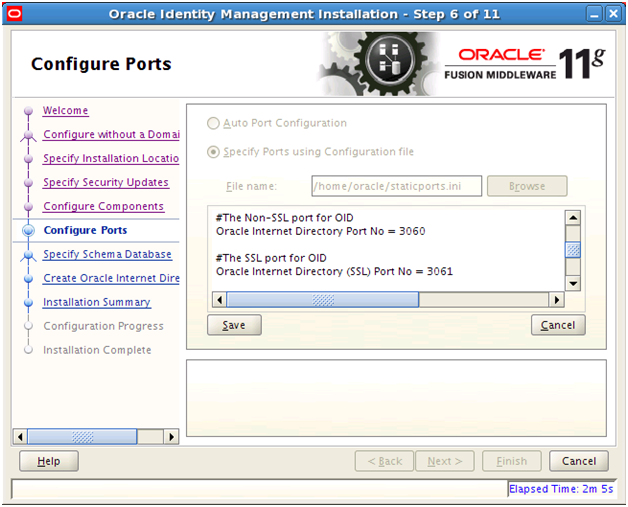Screen dimensions: 628x507
Task: Click the Help button
Action: coord(49,461)
